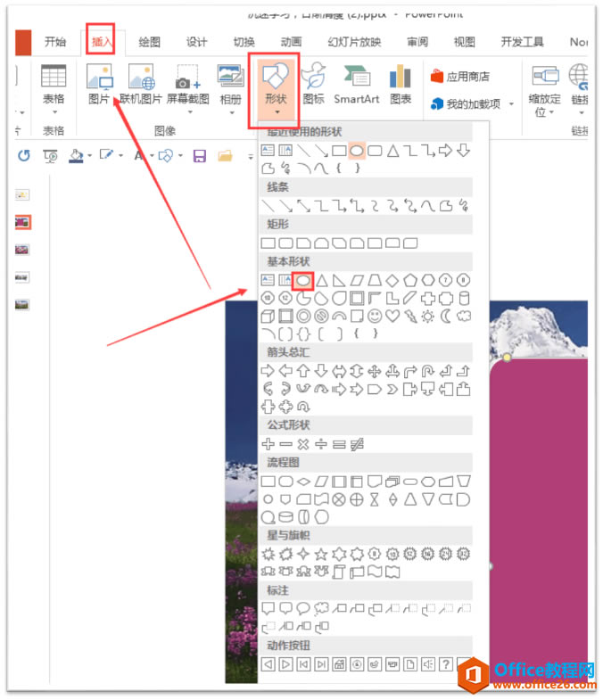This screenshot has height=700, width=603.
Task: Select the 5-point star shape
Action: pyautogui.click(x=321, y=554)
